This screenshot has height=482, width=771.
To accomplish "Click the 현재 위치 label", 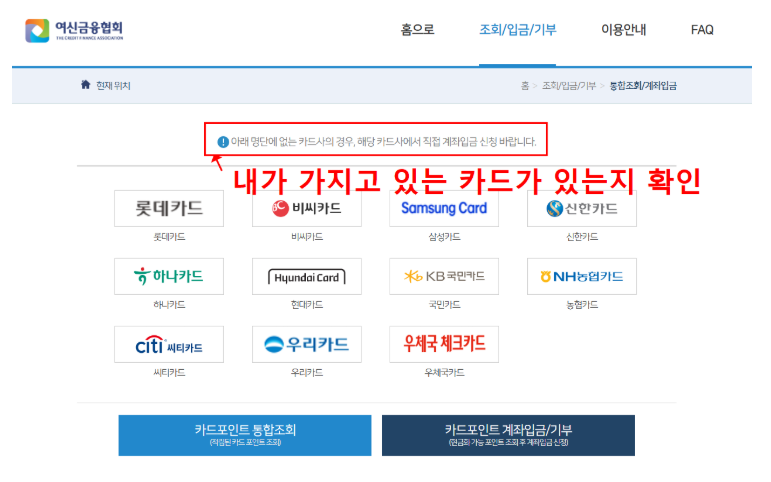I will coord(113,86).
